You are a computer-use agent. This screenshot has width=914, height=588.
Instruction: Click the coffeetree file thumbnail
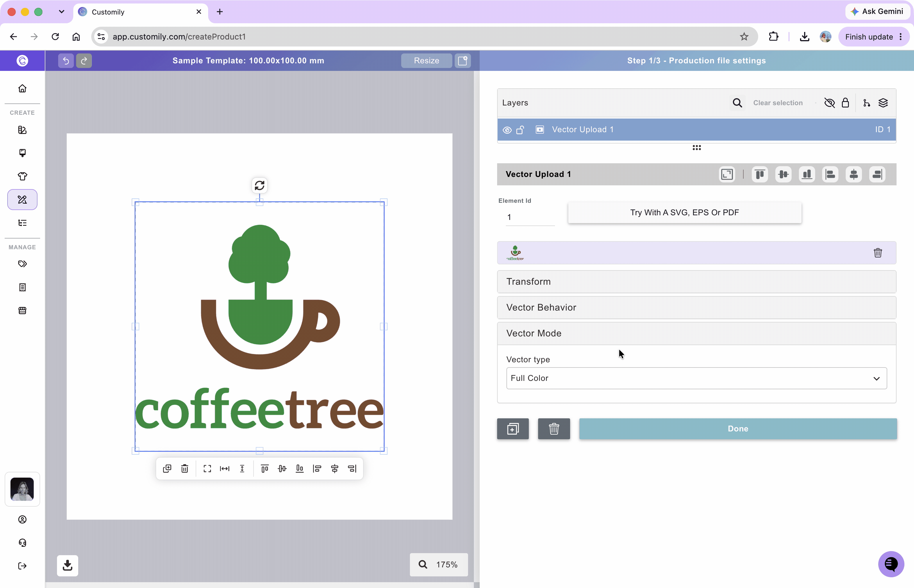click(x=515, y=253)
